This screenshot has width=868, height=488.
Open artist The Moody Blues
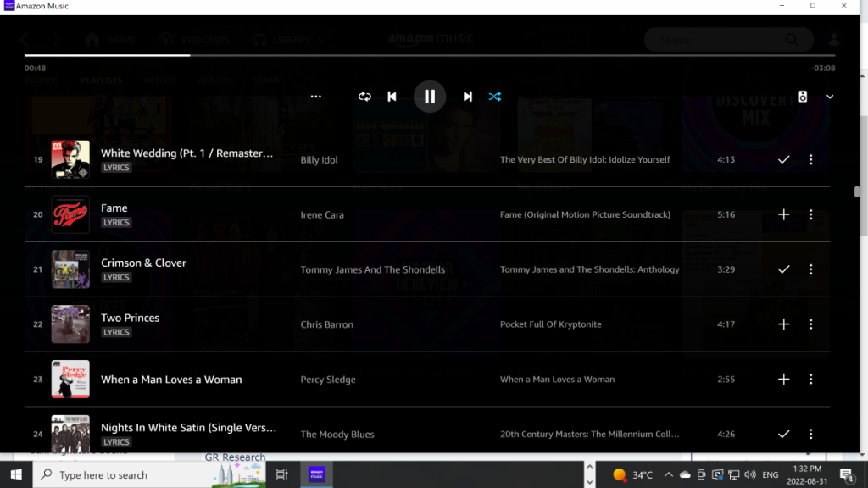(x=337, y=435)
